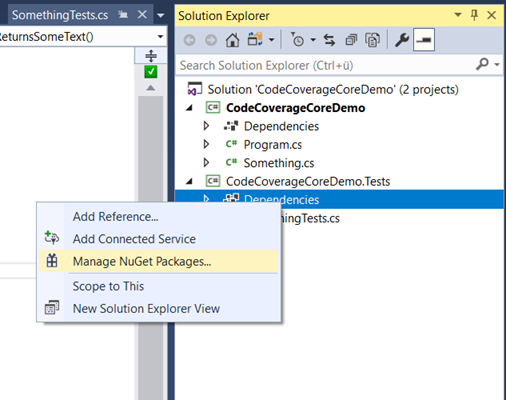The height and width of the screenshot is (400, 506).
Task: Click the editor scrollbar up arrow
Action: pos(151,88)
